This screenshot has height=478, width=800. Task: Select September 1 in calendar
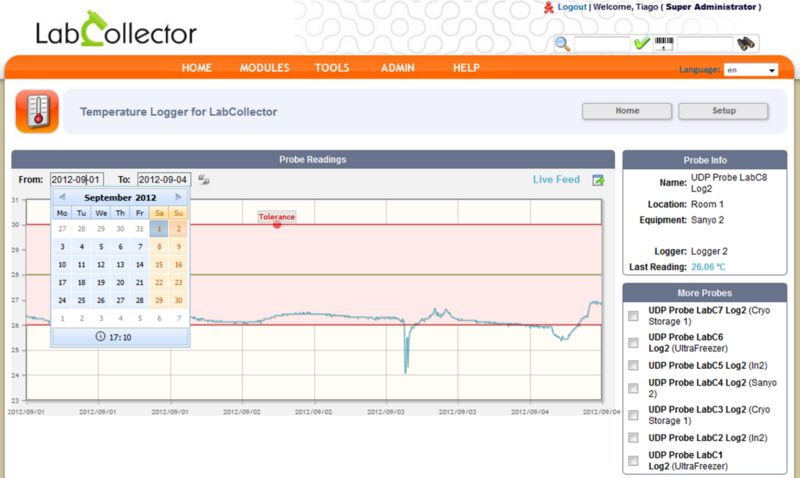coord(159,229)
